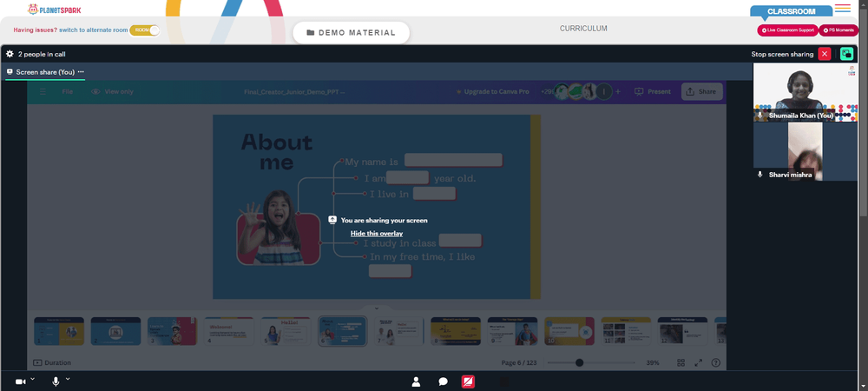Click the Hide this overlay link
Screen dimensions: 868x391
click(x=377, y=234)
